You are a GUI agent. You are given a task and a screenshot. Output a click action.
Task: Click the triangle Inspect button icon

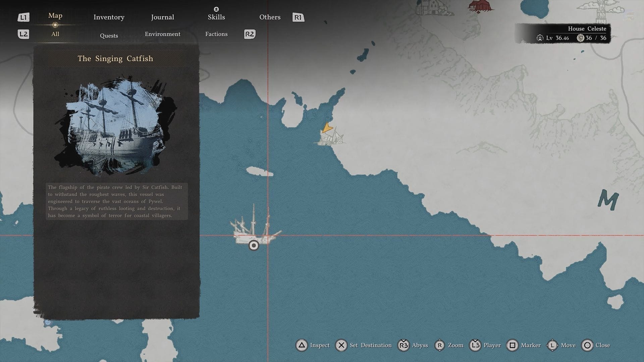tap(302, 345)
